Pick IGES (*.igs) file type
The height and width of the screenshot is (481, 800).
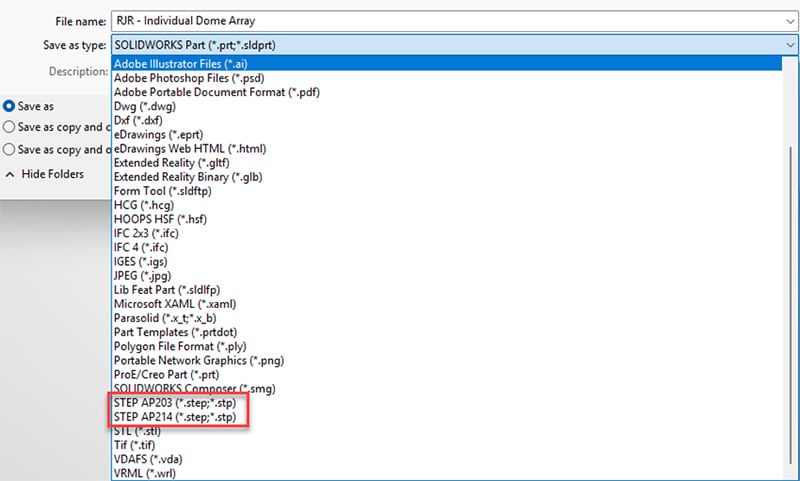tap(446, 262)
